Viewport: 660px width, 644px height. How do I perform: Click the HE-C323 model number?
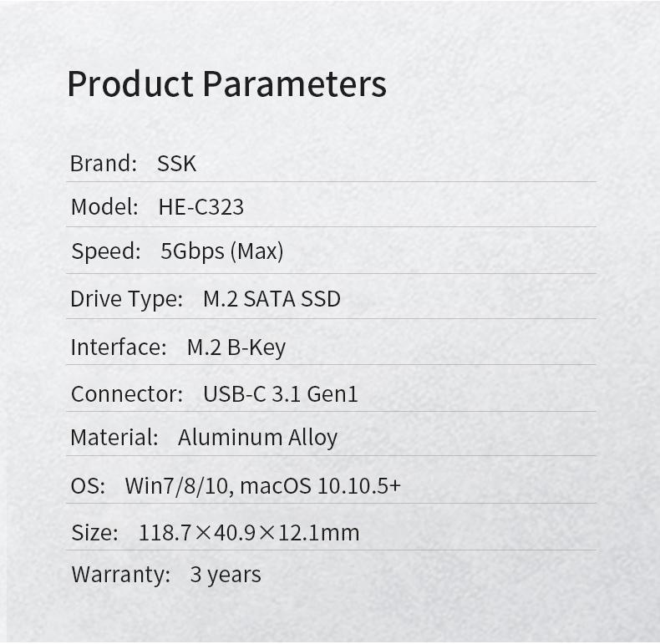click(201, 206)
